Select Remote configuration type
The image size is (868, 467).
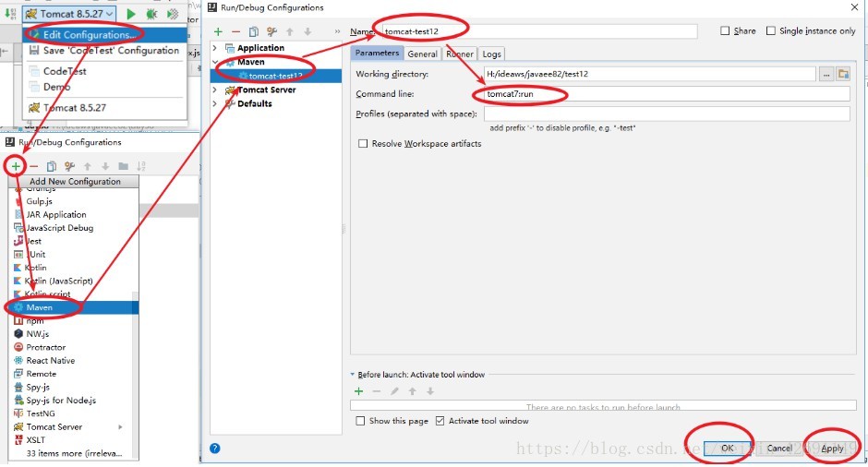click(41, 374)
